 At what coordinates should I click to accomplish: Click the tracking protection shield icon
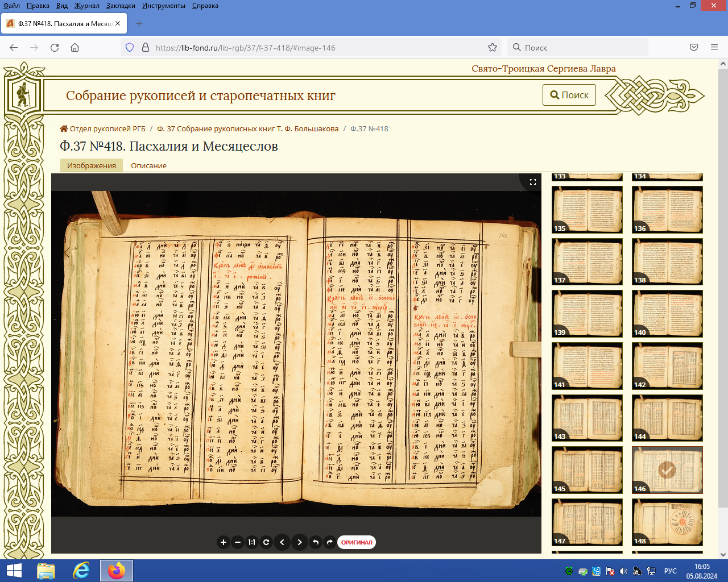pos(130,48)
